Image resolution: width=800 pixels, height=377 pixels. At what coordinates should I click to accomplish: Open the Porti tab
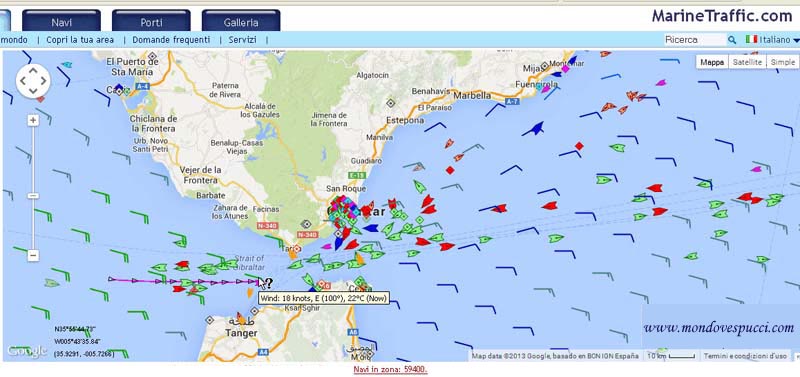(x=152, y=22)
